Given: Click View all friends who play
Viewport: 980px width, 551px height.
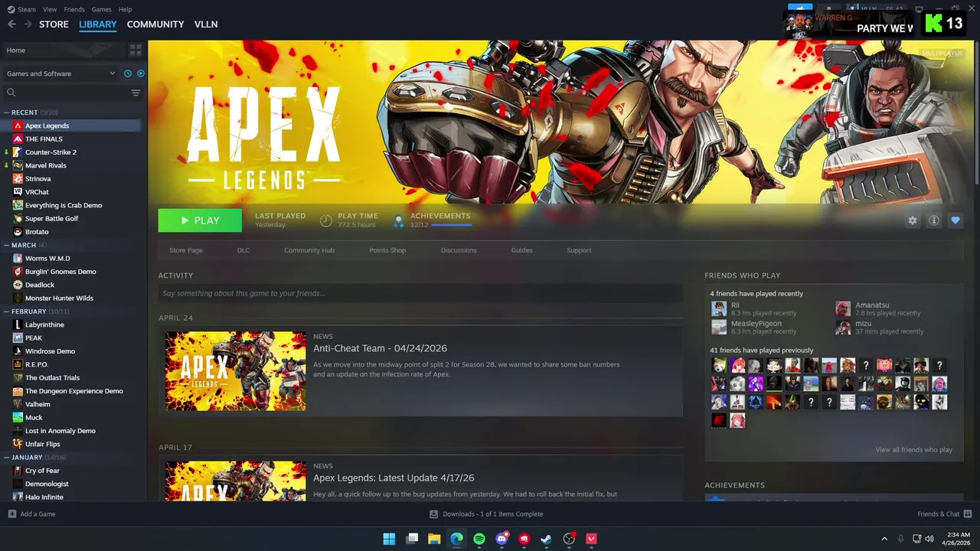Looking at the screenshot, I should click(x=913, y=450).
